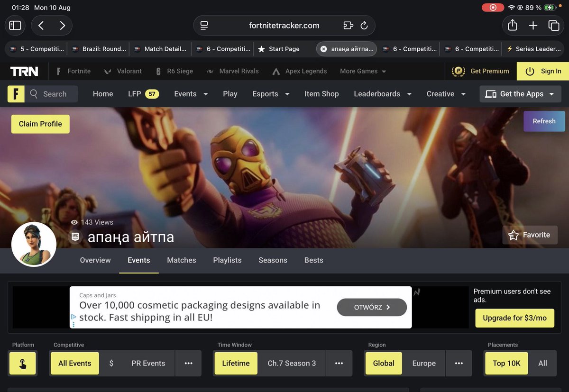The image size is (569, 392).
Task: Click the screen recording indicator in status bar
Action: point(493,8)
